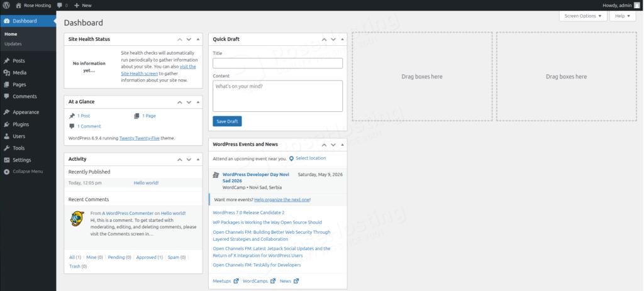Open the Screen Options dropdown
Viewport: 644px width, 291px height.
coord(583,16)
